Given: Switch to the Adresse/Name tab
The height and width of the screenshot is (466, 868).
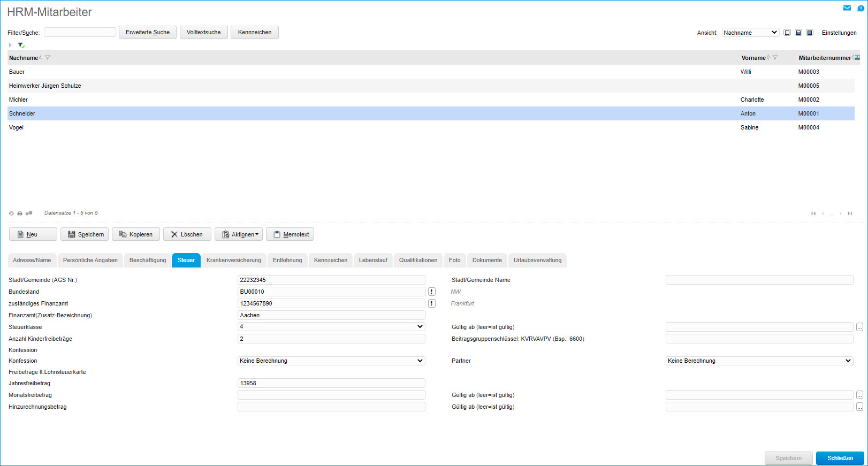Looking at the screenshot, I should coord(32,260).
